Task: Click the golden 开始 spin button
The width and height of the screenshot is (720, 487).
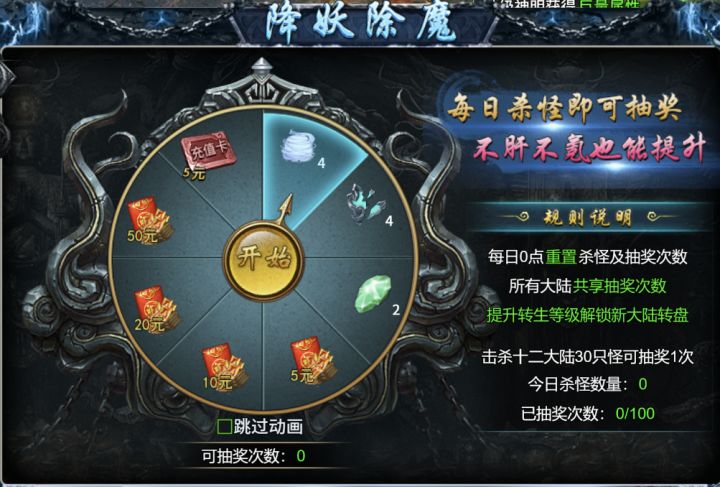Action: [x=263, y=260]
